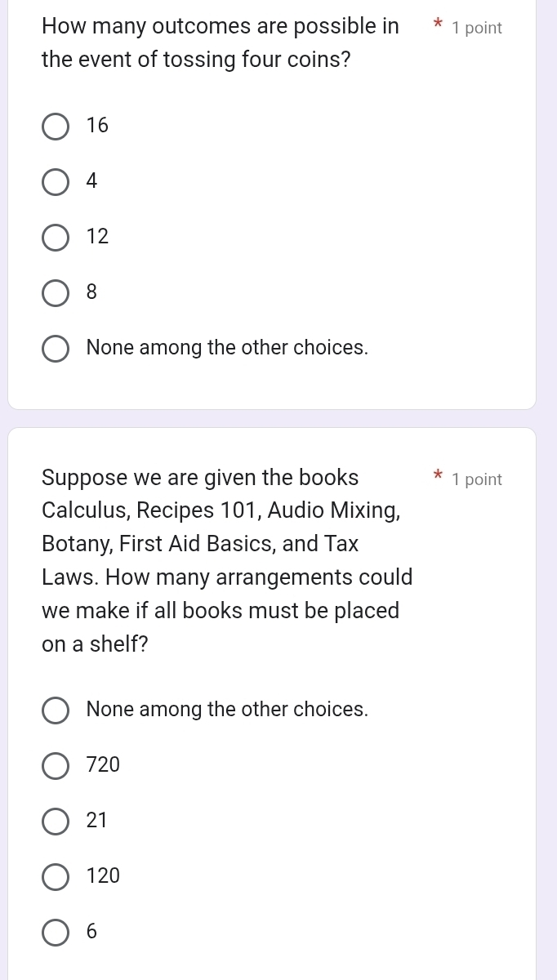Viewport: 557px width, 980px height.
Task: Click the '12' option label text
Action: [x=97, y=237]
